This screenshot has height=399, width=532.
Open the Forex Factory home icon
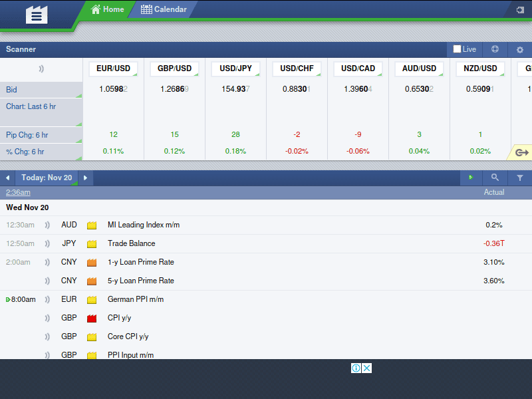click(x=36, y=13)
